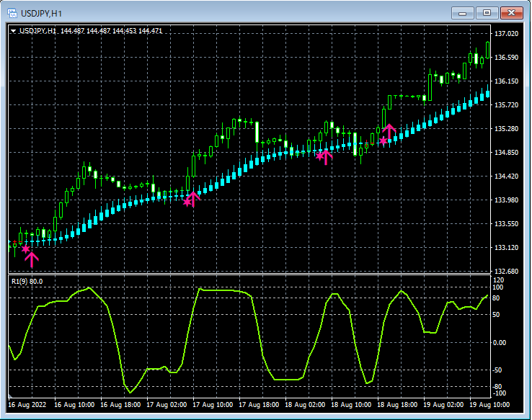
Task: Click the 0.00 indicator scale label
Action: 499,343
